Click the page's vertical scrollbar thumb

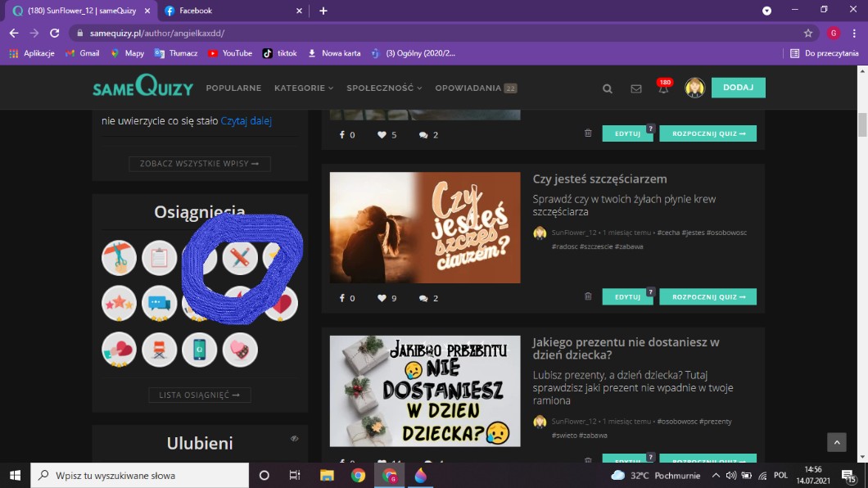point(862,124)
